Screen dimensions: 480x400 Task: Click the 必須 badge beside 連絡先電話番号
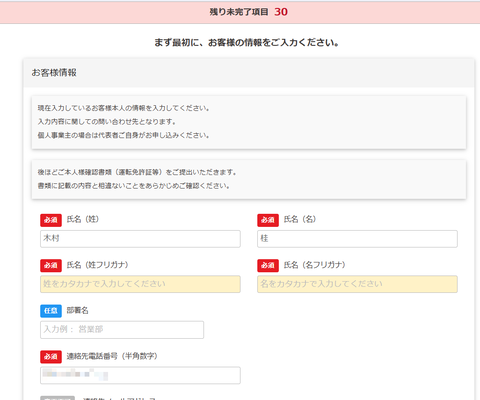click(51, 356)
